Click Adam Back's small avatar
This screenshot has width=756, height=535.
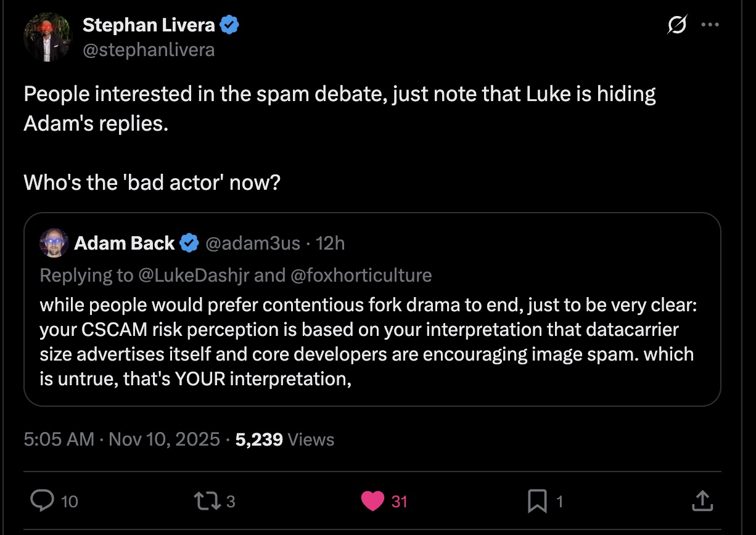[x=54, y=243]
